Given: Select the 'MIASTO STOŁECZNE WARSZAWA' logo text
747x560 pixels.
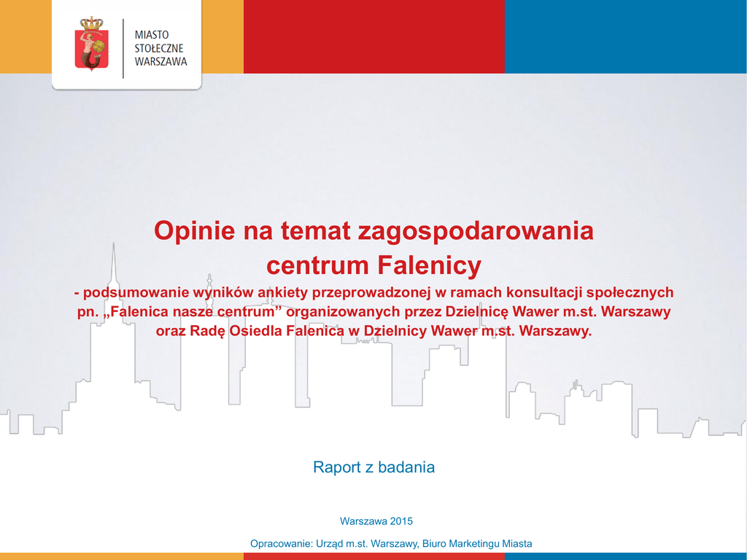Looking at the screenshot, I should 160,48.
